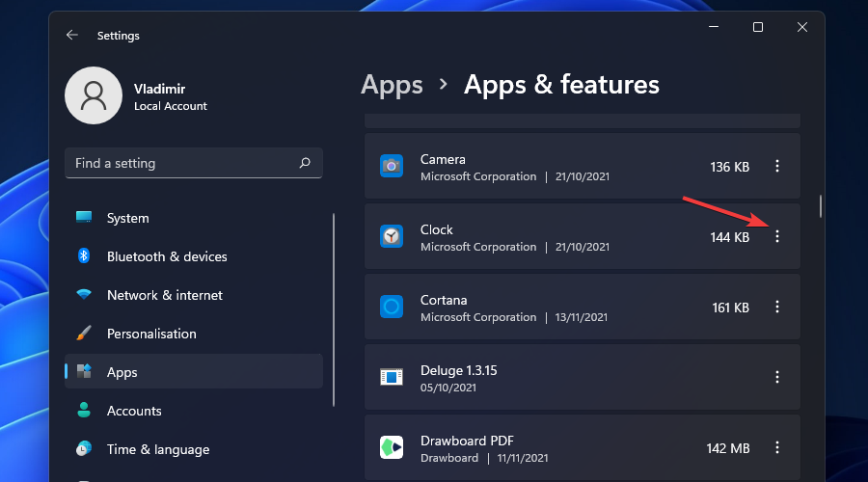This screenshot has width=868, height=482.
Task: Click the Network wifi icon
Action: (84, 294)
